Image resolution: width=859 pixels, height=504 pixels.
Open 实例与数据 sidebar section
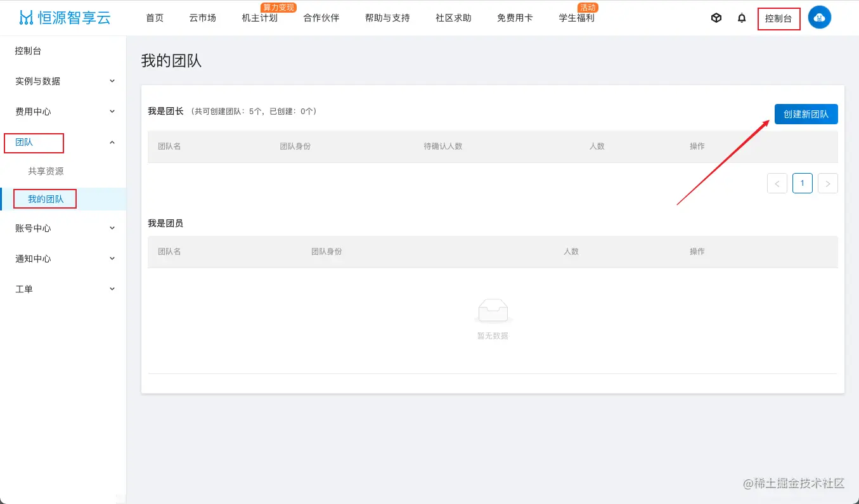pos(38,81)
